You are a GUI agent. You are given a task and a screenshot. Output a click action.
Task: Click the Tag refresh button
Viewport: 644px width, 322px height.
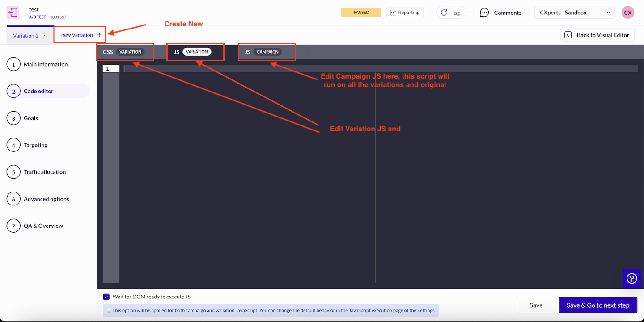[451, 13]
